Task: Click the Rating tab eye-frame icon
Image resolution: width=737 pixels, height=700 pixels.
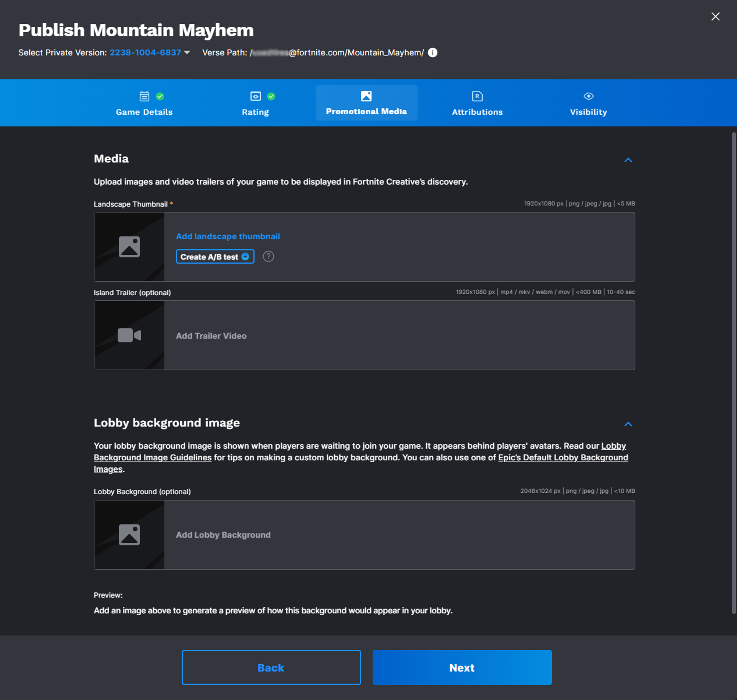Action: [255, 96]
